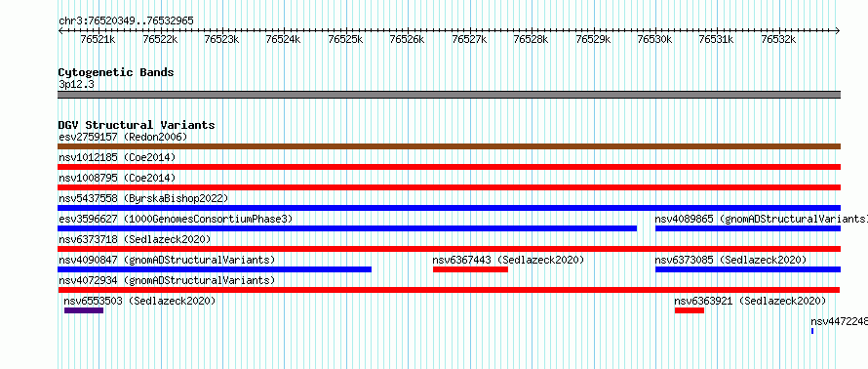Select the blue nsv4089865 variant bar
The height and width of the screenshot is (369, 868).
point(748,228)
